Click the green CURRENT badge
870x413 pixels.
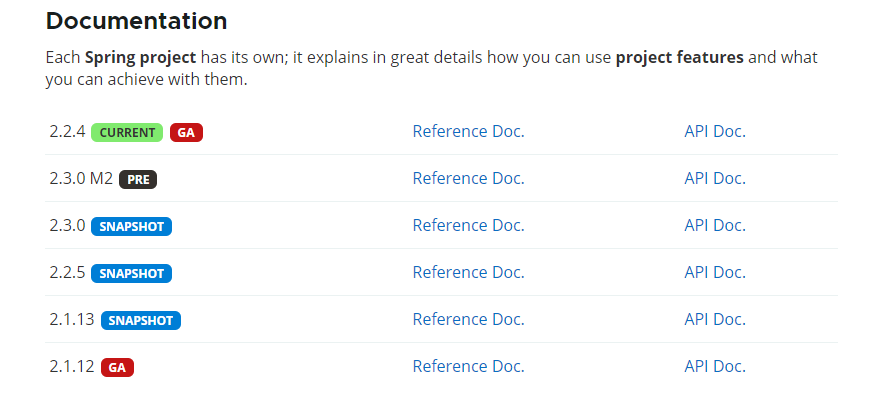pyautogui.click(x=127, y=133)
